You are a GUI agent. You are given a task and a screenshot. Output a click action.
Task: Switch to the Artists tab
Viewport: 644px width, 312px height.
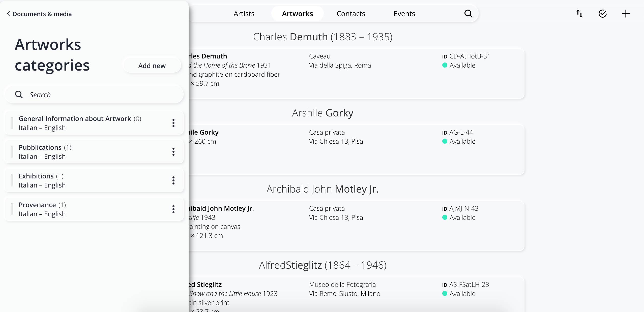click(x=244, y=14)
